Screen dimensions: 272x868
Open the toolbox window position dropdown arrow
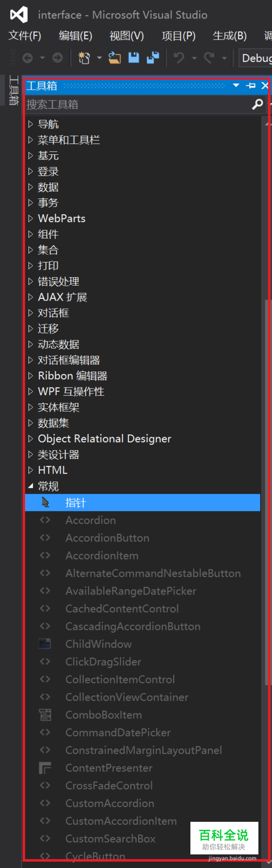236,86
